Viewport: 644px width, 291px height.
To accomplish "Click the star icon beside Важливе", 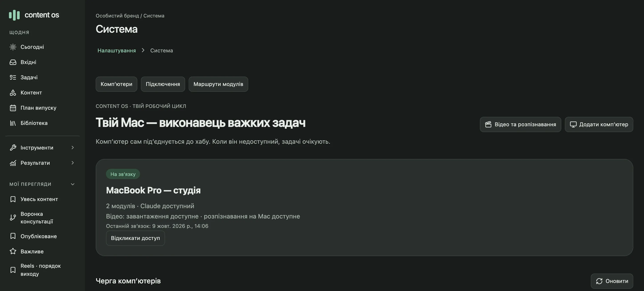I will click(x=13, y=251).
